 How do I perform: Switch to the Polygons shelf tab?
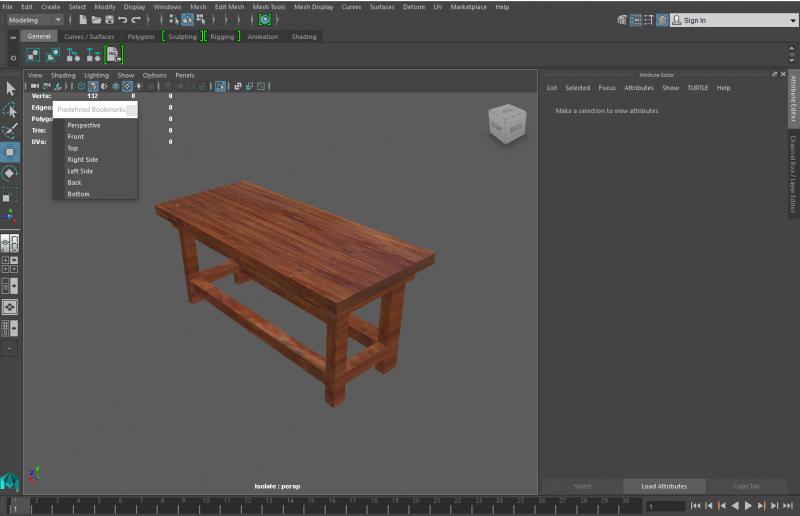click(141, 37)
